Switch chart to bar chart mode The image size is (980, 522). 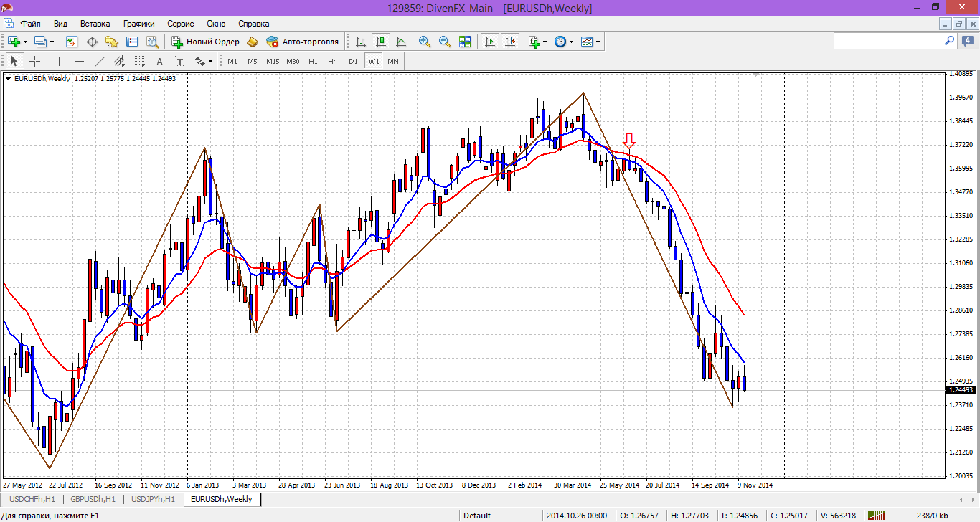[361, 42]
